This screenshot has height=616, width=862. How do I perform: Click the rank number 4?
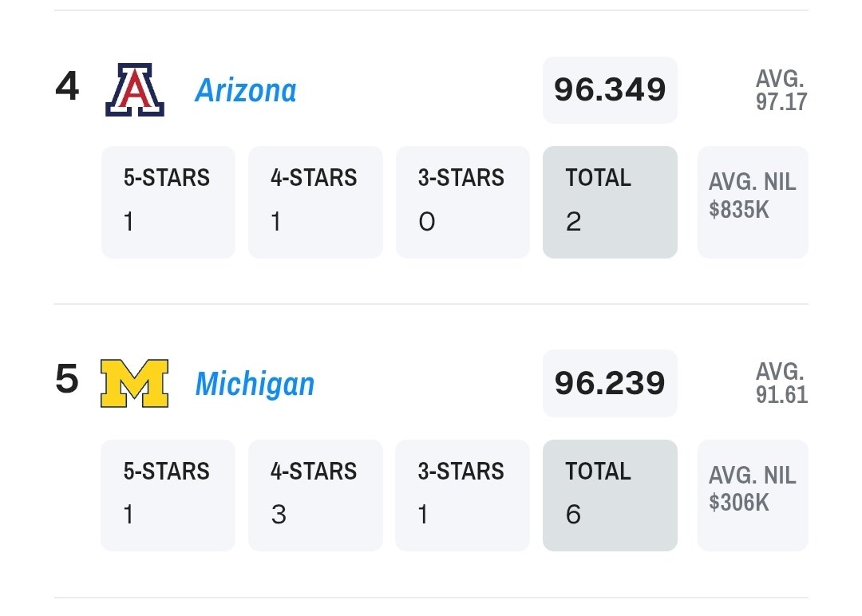click(x=67, y=87)
